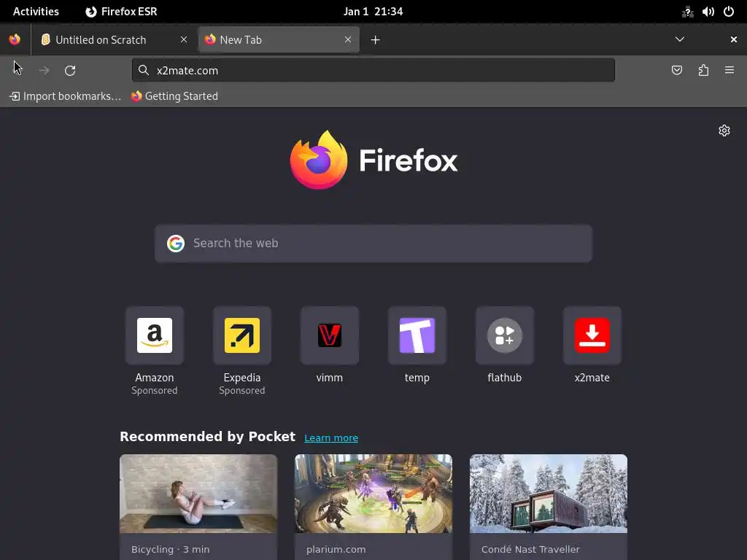747x560 pixels.
Task: Open the Firefox application hamburger menu
Action: (x=729, y=71)
